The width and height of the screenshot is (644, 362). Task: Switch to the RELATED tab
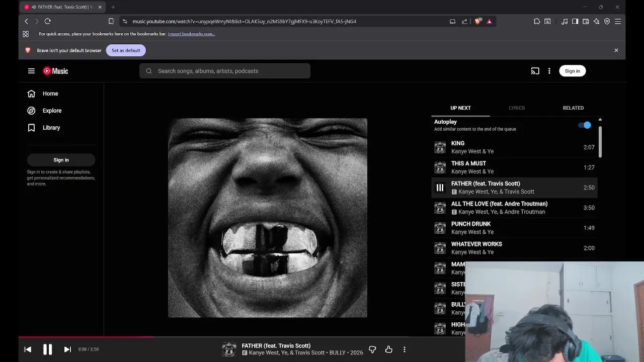point(573,108)
